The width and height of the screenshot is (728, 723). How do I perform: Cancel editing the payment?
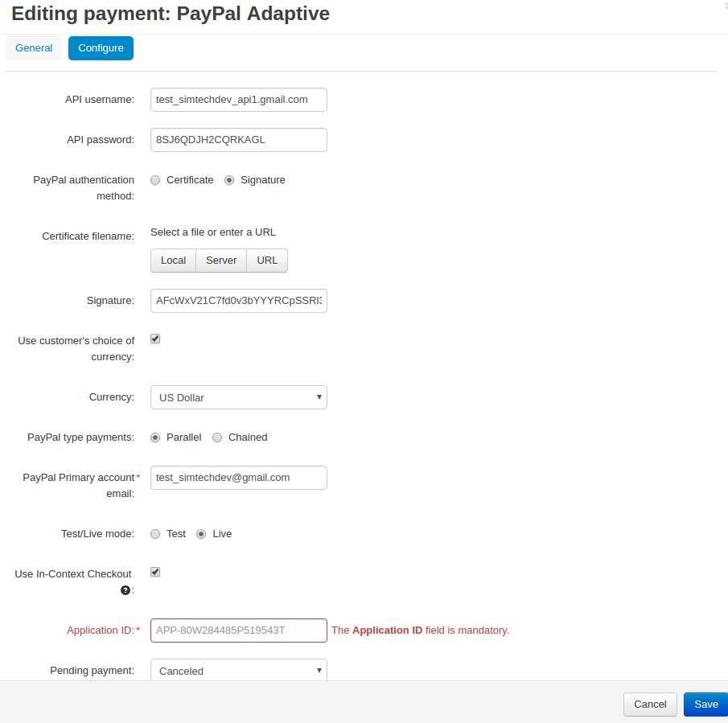click(x=650, y=705)
